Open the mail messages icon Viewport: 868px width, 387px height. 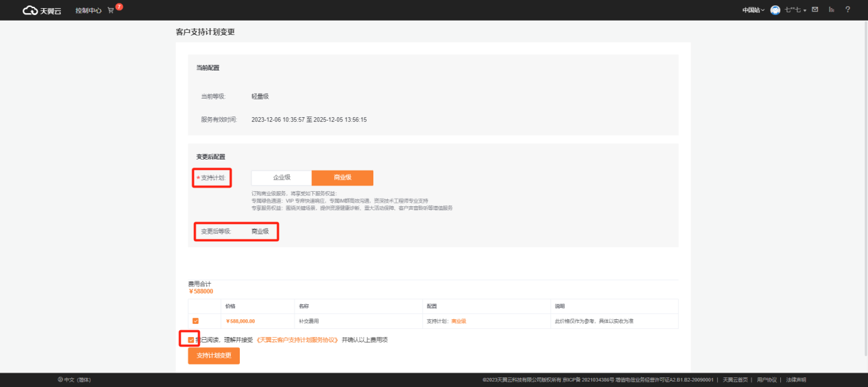pyautogui.click(x=815, y=10)
